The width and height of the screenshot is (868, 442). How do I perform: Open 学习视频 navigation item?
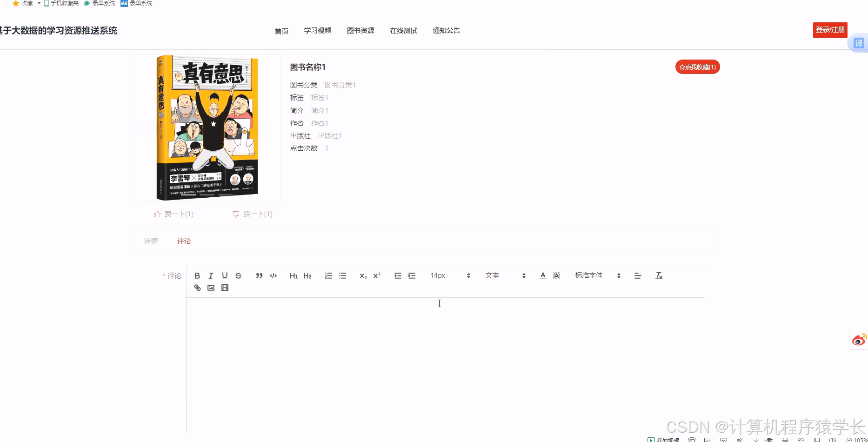click(x=318, y=31)
